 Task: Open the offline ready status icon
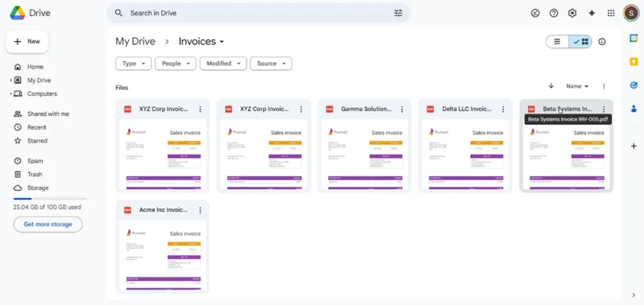coord(535,13)
